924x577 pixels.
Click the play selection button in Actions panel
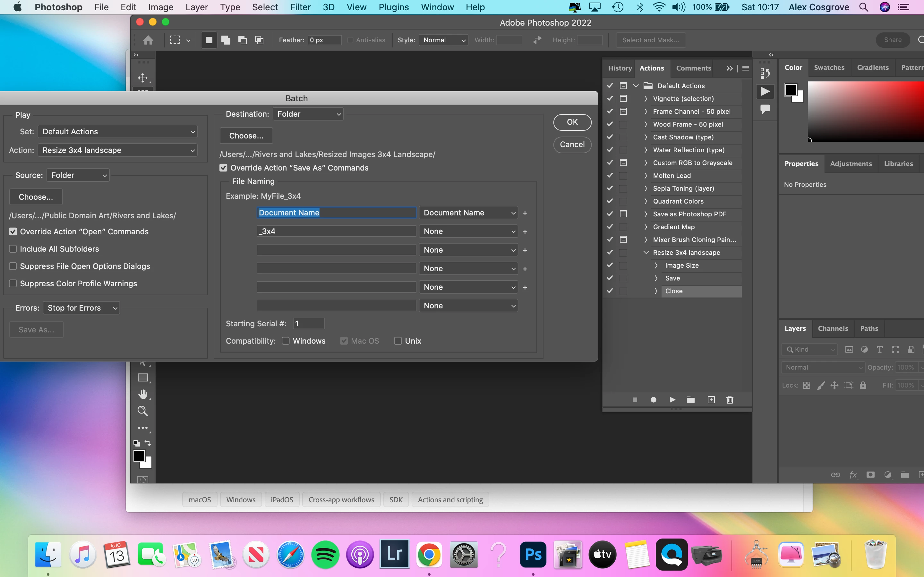click(672, 399)
